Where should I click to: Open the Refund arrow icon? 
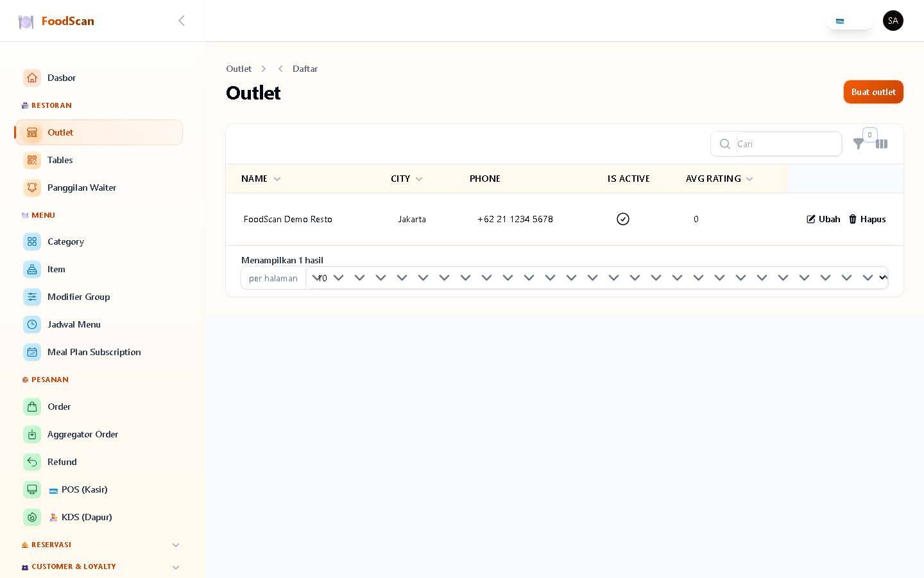[x=32, y=462]
